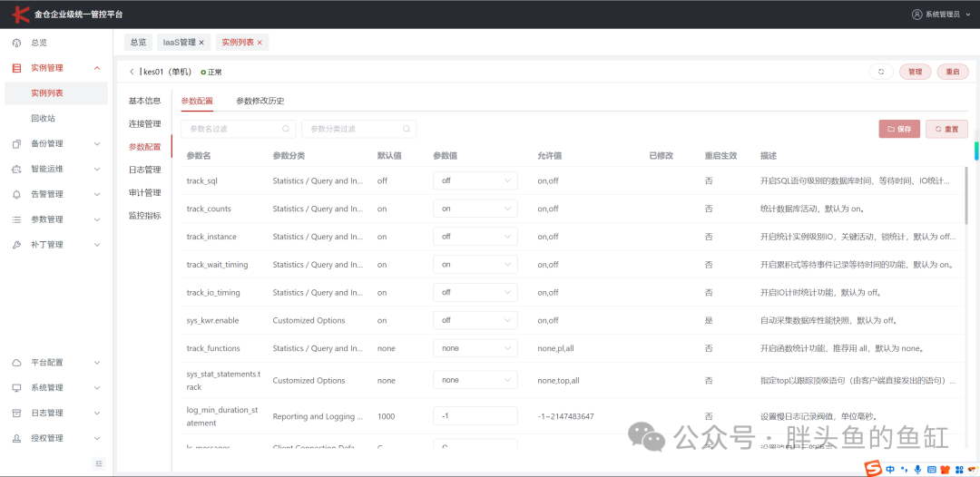Click the track_sql parameter name

pyautogui.click(x=201, y=180)
